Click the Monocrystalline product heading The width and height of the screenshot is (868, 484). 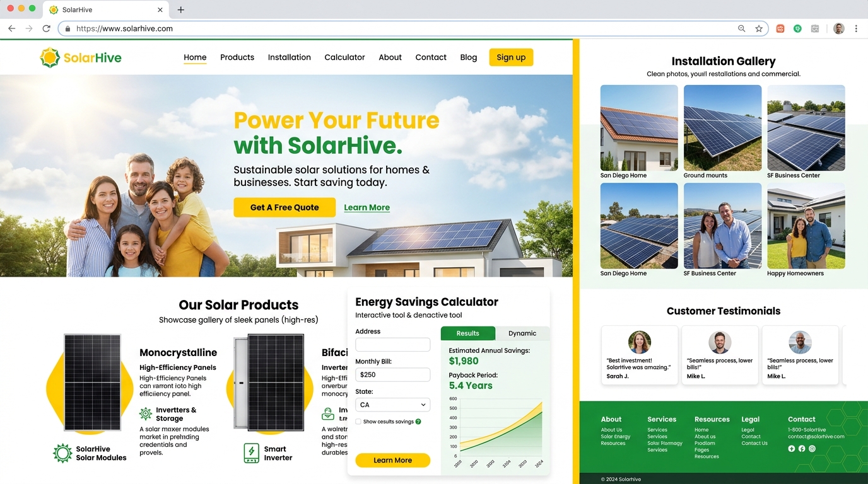click(x=178, y=353)
